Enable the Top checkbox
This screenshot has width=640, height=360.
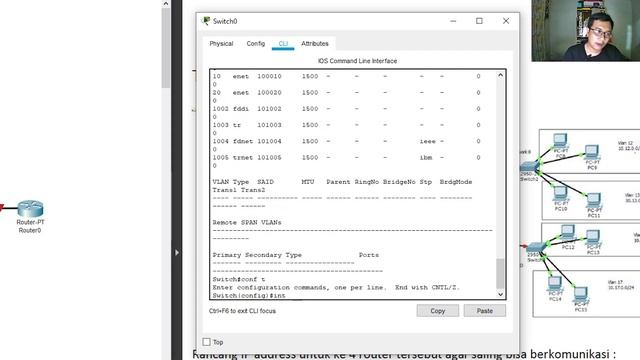click(207, 342)
